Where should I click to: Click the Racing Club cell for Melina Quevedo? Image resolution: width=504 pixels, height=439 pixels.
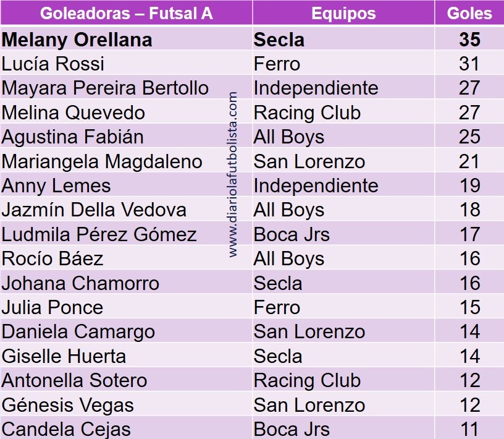307,113
